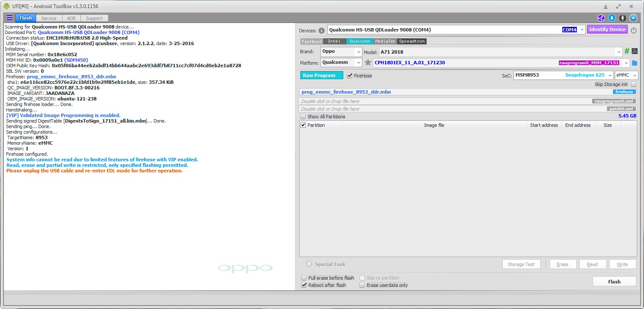This screenshot has height=309, width=644.
Task: Click the Devices info icon
Action: coord(322,30)
